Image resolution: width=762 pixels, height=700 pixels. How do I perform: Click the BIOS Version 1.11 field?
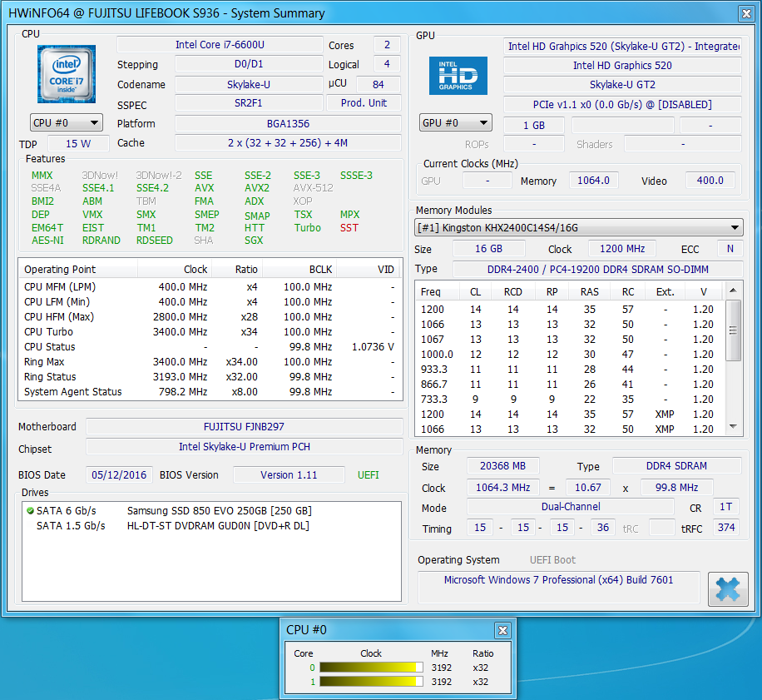pyautogui.click(x=288, y=475)
